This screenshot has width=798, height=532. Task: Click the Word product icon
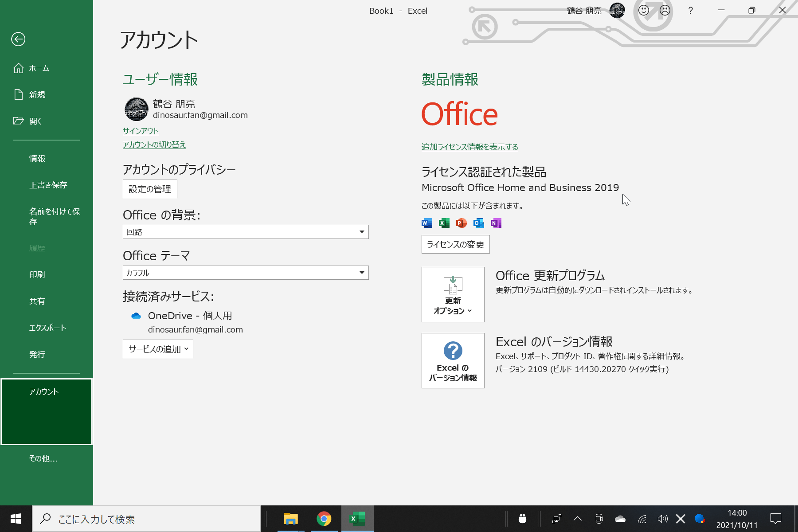point(427,223)
